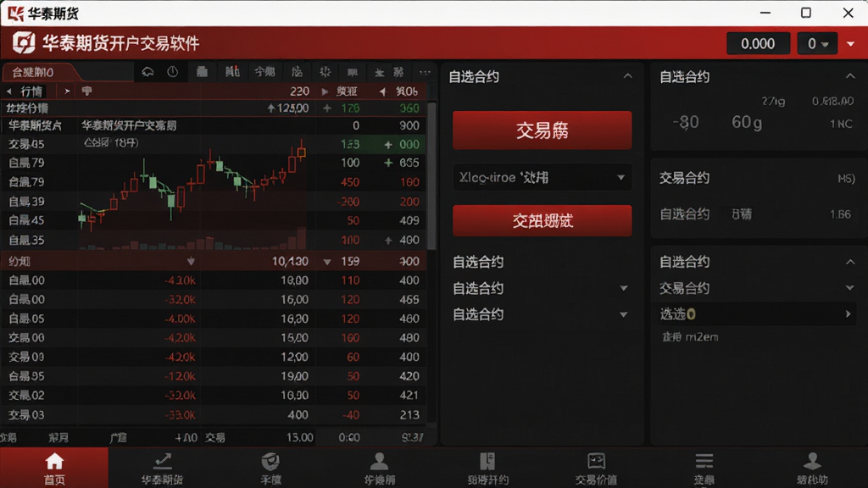The height and width of the screenshot is (488, 868).
Task: Click the plus icon in the highlighted 000 row
Action: [x=388, y=144]
